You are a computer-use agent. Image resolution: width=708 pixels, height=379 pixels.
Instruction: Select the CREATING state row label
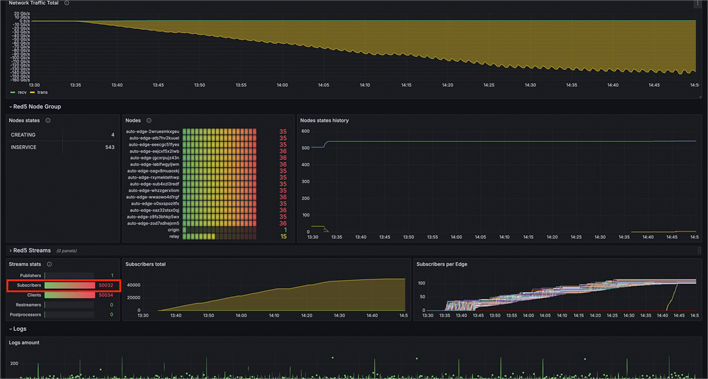click(23, 135)
